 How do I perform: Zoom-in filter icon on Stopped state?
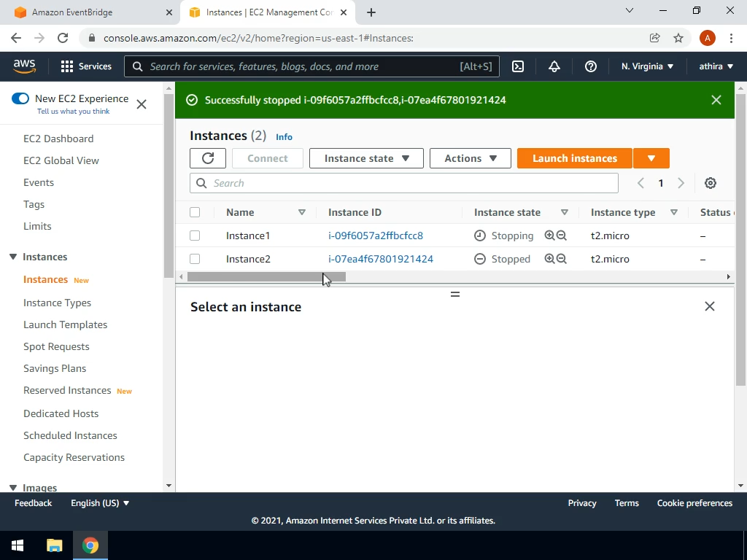(x=549, y=259)
